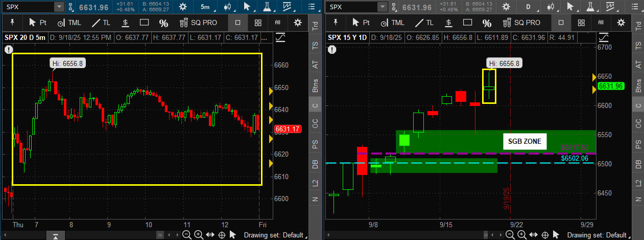
Task: Switch to single-chart layout in right chart
Action: pyautogui.click(x=561, y=23)
